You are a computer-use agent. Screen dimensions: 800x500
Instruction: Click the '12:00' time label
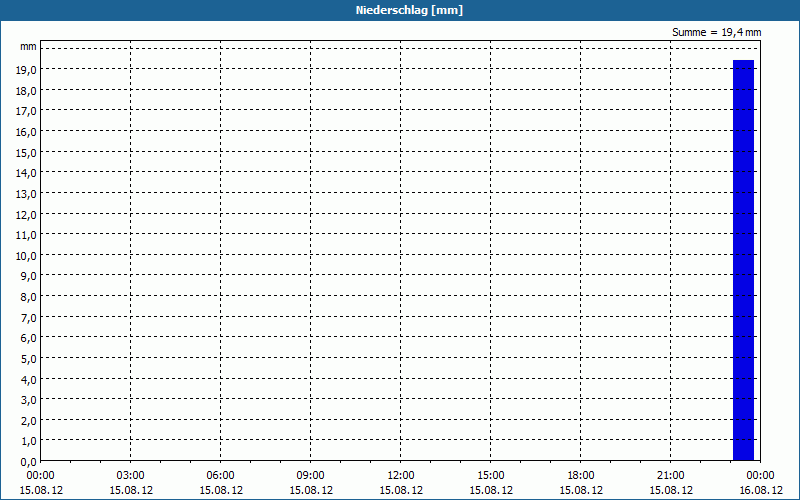pos(401,476)
